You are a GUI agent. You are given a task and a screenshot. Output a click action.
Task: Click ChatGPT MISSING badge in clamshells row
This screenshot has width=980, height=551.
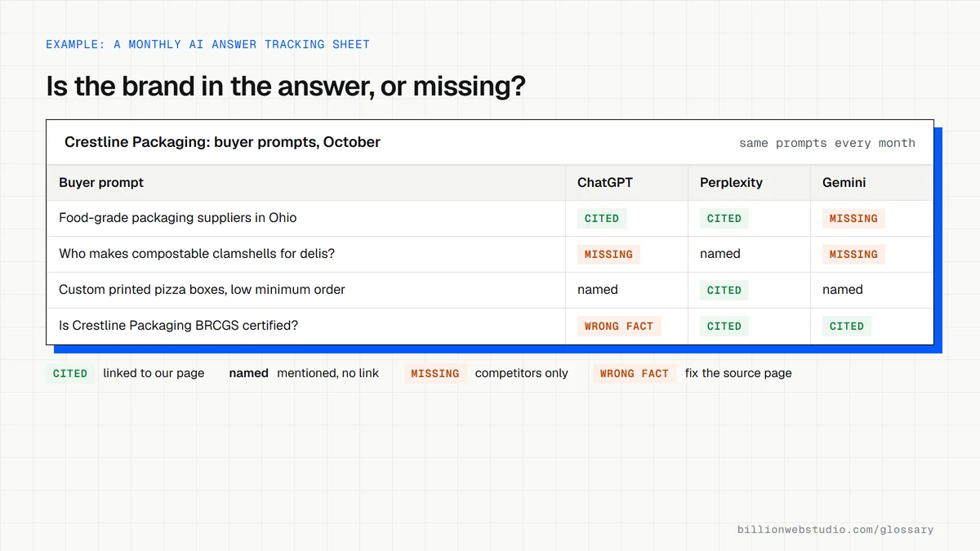608,254
